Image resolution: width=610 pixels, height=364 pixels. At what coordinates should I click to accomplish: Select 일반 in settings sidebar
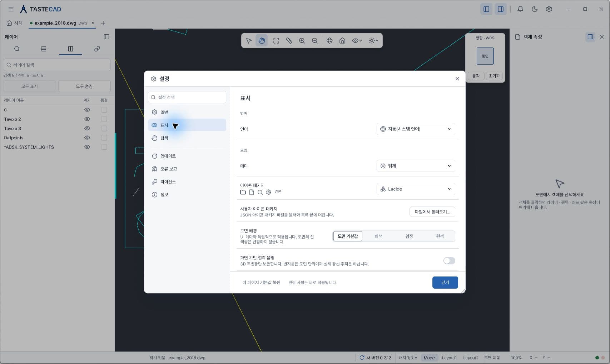coord(187,112)
